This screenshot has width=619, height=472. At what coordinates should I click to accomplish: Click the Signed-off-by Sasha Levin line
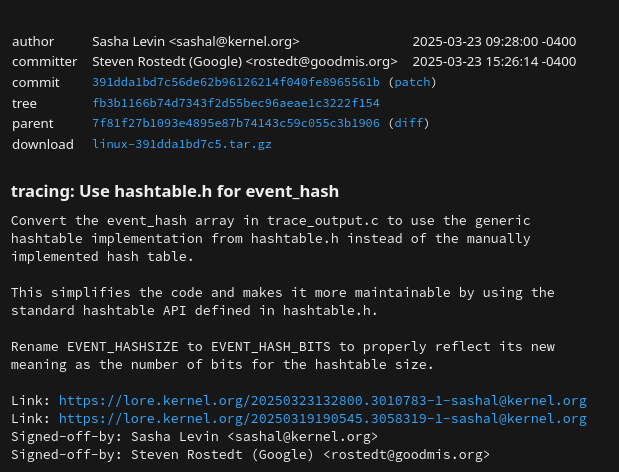click(194, 437)
